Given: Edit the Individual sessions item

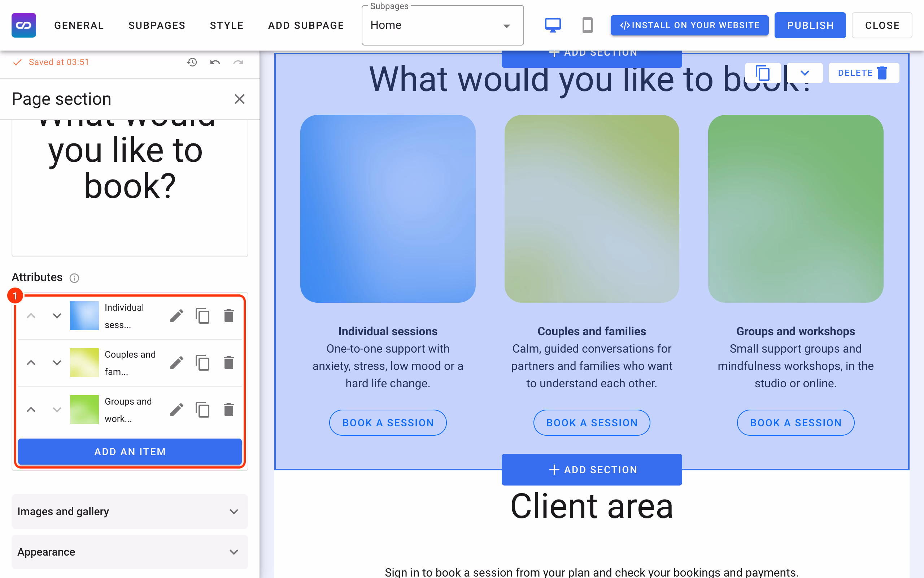Looking at the screenshot, I should click(x=176, y=316).
